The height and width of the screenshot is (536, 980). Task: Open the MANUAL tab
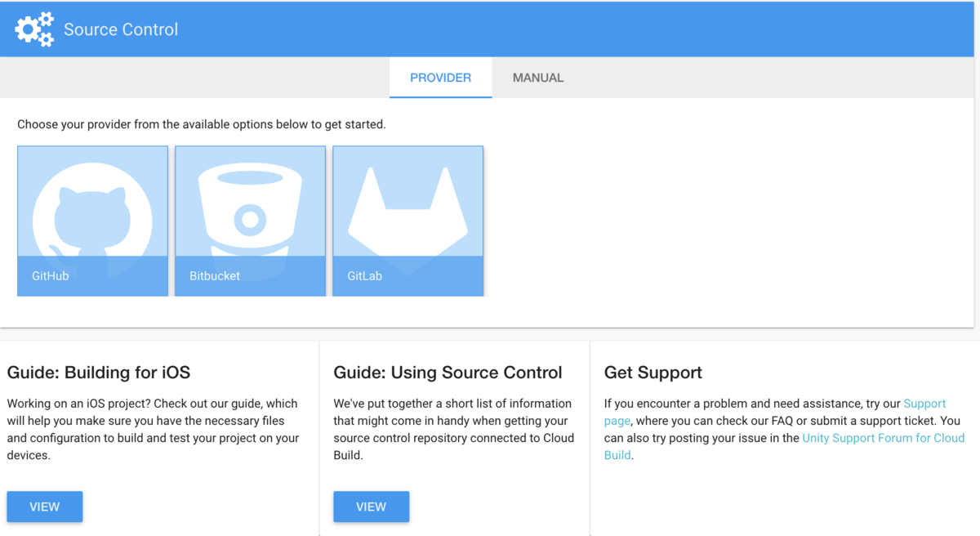[x=538, y=78]
